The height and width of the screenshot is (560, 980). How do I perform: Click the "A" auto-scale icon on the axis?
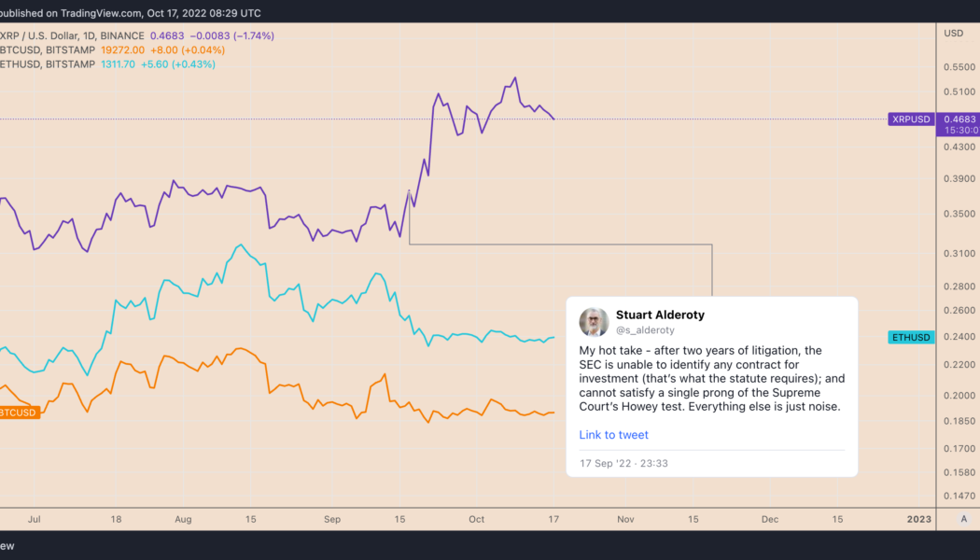coord(965,519)
